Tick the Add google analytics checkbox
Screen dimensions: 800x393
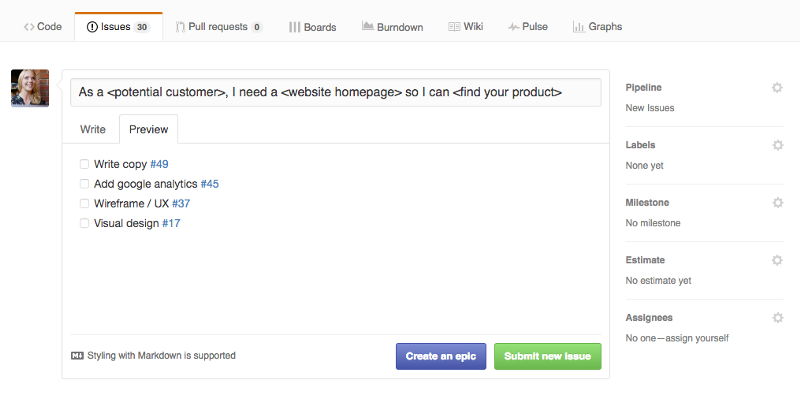click(84, 184)
